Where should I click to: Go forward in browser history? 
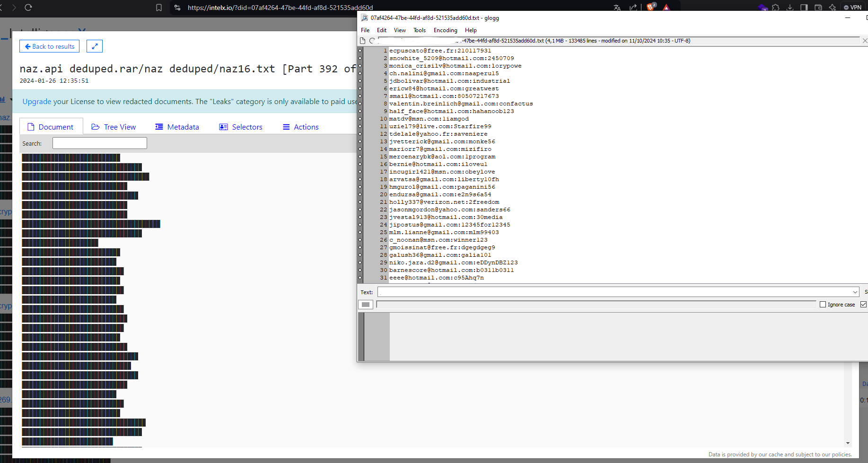14,8
